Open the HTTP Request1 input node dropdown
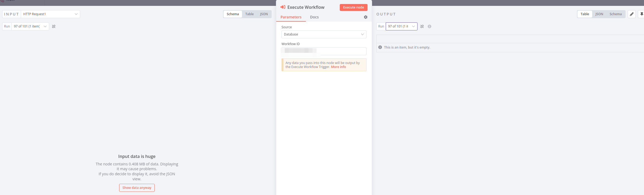Image resolution: width=644 pixels, height=195 pixels. point(50,14)
